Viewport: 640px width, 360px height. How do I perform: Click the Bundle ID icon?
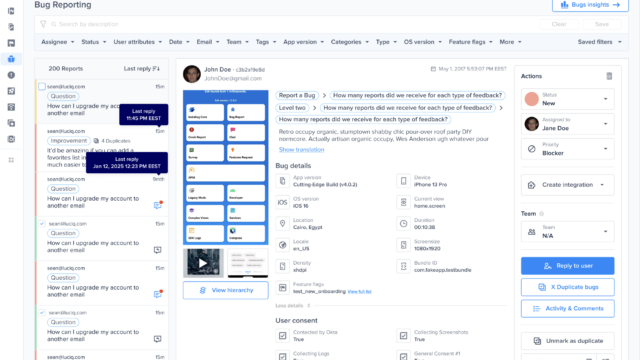pos(403,266)
